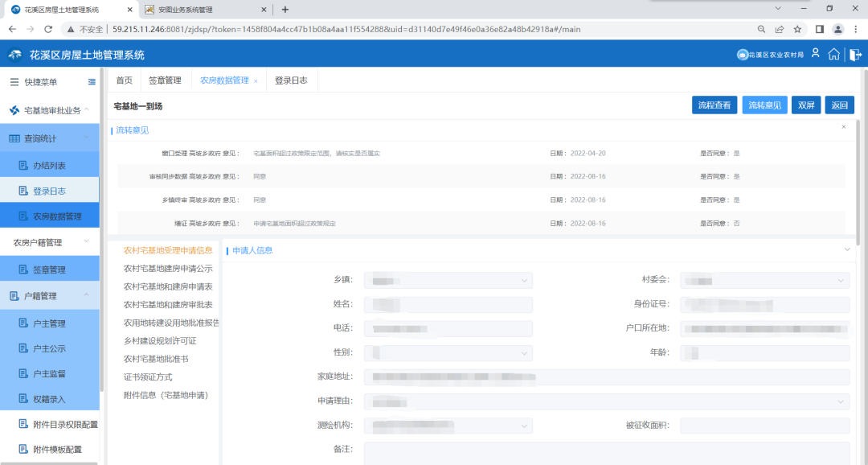Close the 农房数据管理 tab

(256, 81)
